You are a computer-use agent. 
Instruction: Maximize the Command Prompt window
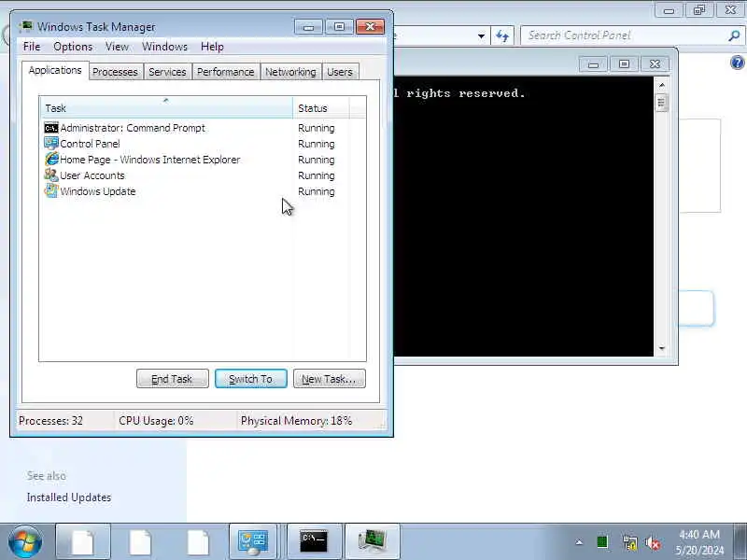624,64
